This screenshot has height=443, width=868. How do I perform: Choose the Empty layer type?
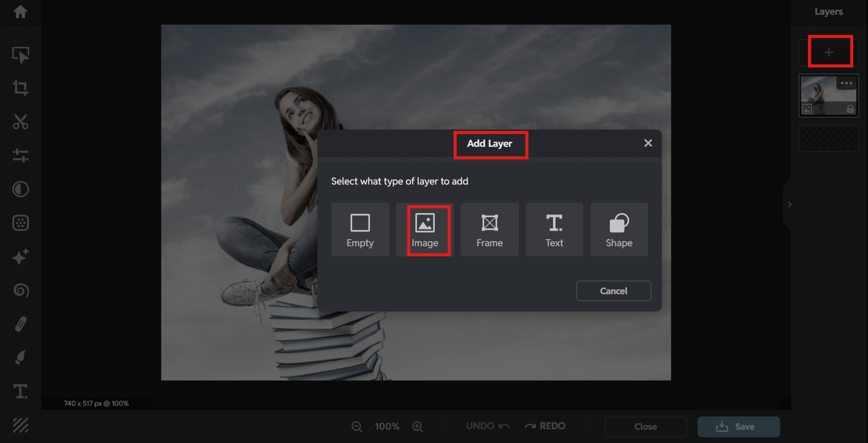point(360,230)
